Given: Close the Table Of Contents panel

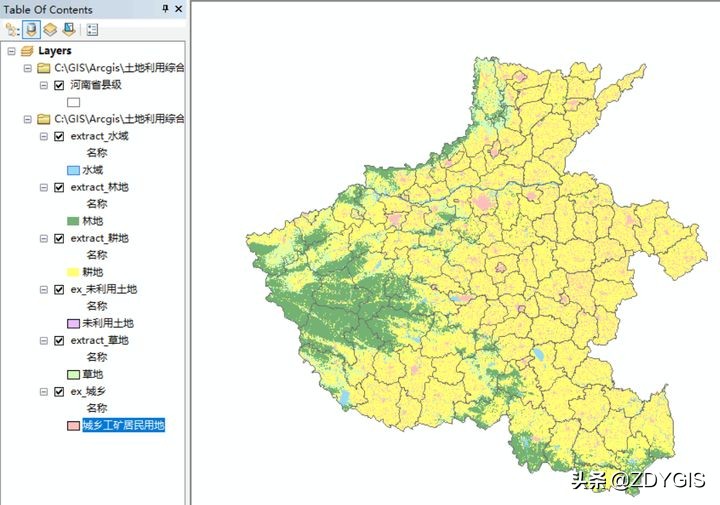Looking at the screenshot, I should (x=179, y=9).
